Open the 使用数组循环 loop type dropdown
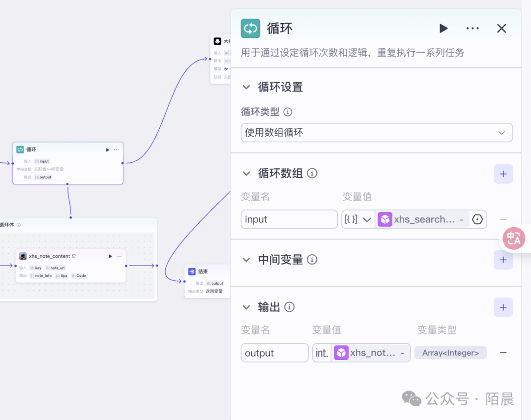 pos(377,133)
